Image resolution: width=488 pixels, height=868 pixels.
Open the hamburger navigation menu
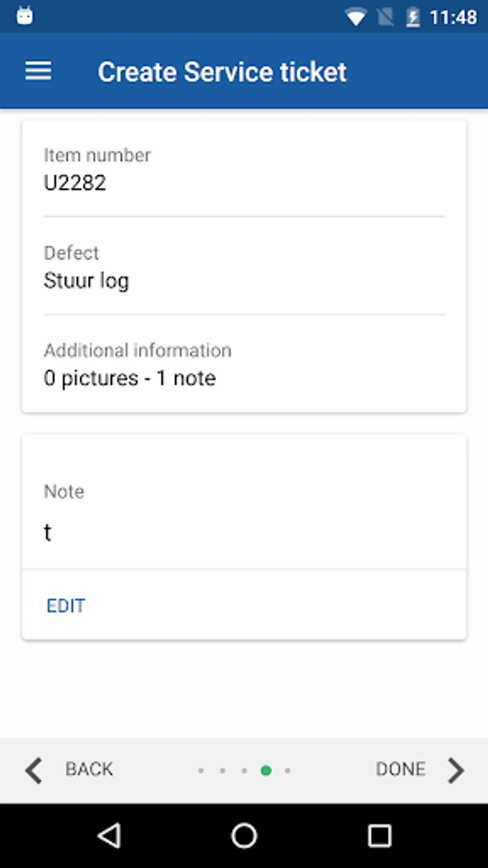coord(38,71)
